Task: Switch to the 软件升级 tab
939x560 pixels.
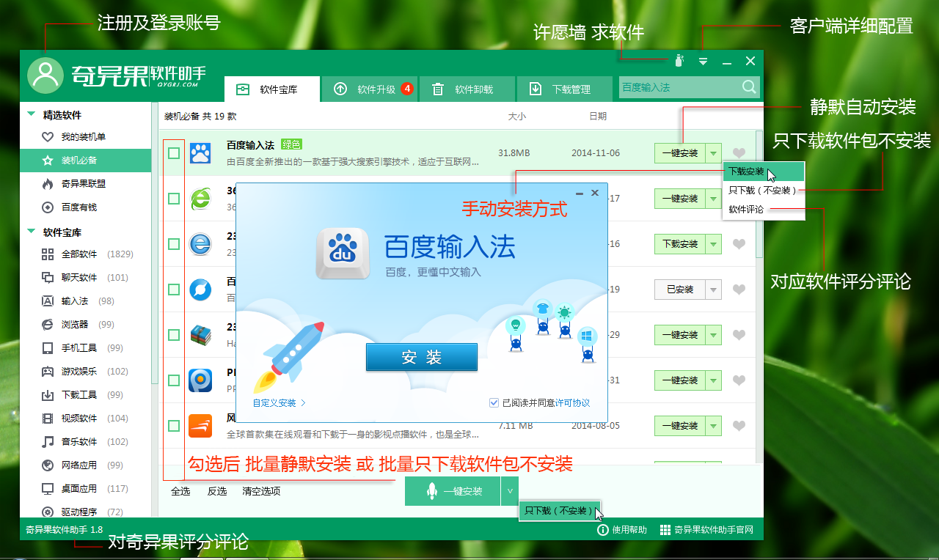Action: click(x=370, y=89)
